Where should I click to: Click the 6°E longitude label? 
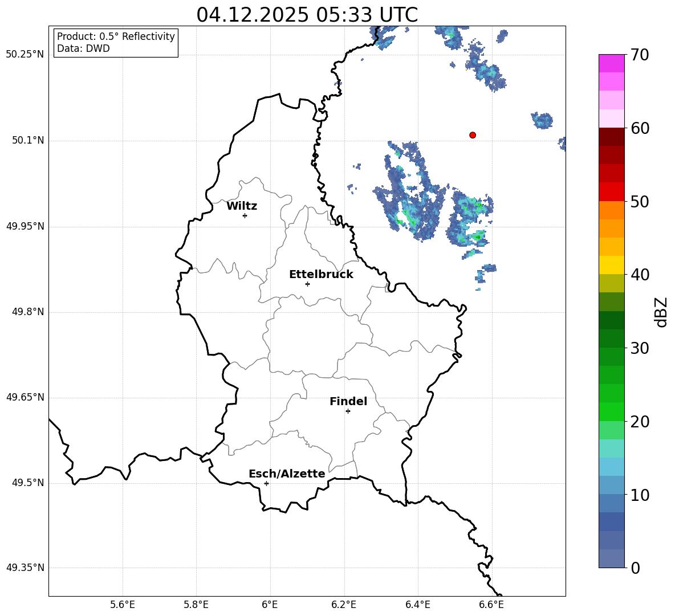270,605
